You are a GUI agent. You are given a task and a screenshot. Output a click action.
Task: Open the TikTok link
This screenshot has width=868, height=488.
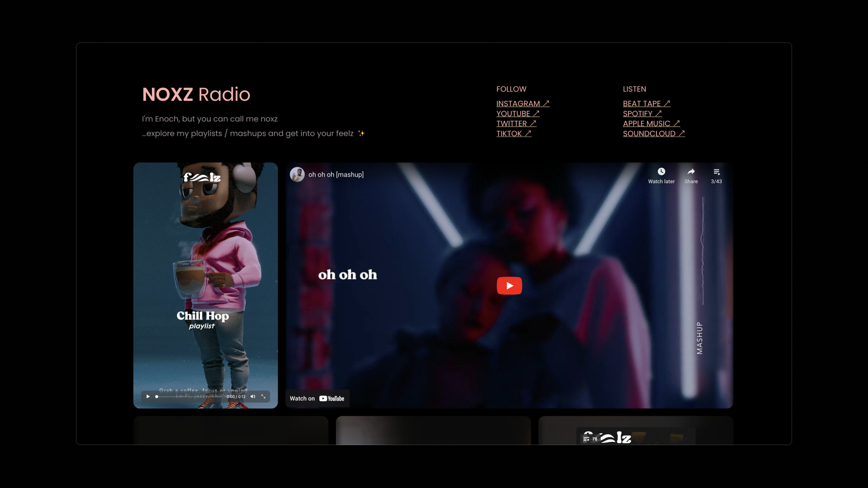coord(514,134)
